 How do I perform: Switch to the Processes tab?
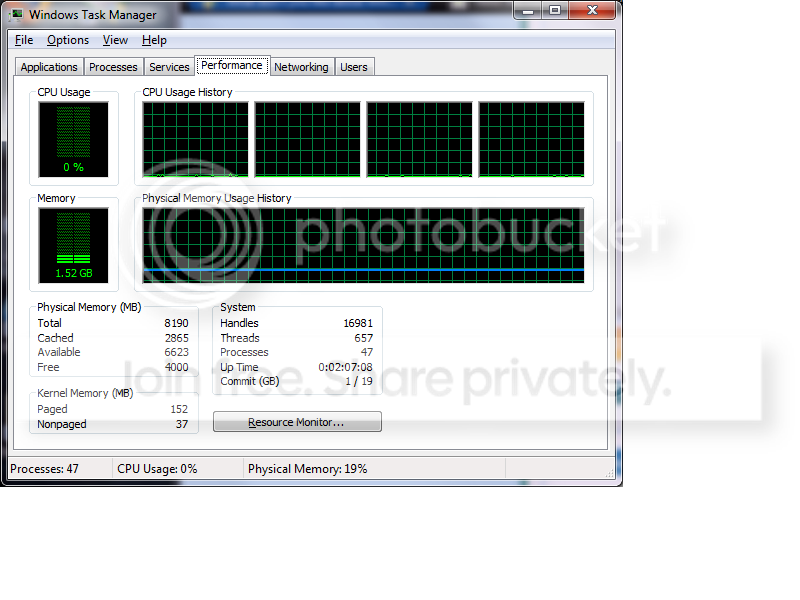[113, 67]
